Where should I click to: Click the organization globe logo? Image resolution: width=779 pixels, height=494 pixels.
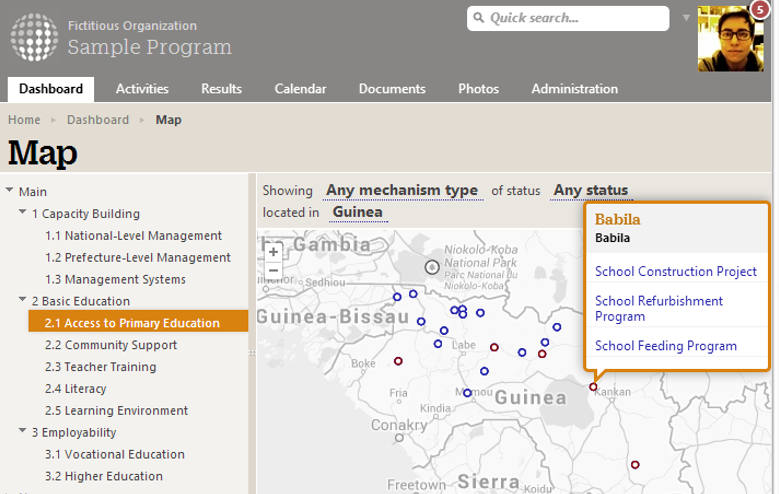coord(34,37)
